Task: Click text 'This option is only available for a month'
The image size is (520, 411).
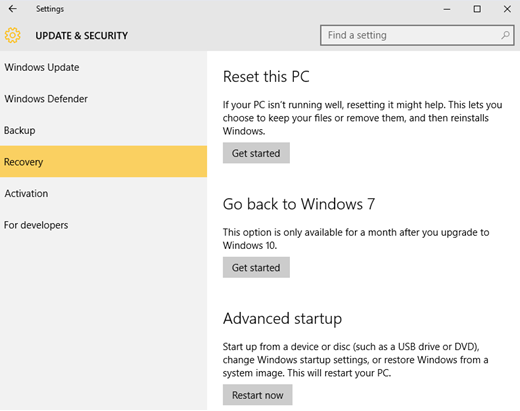Action: [x=310, y=232]
